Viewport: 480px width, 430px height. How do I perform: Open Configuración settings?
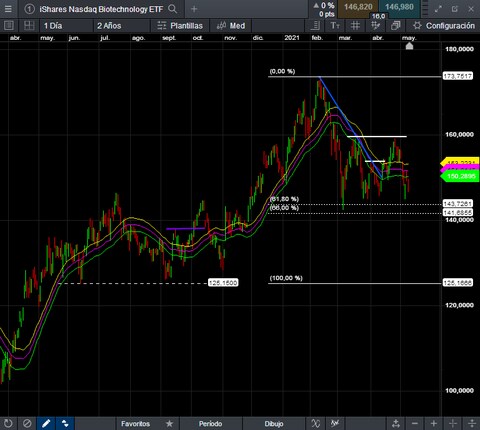443,26
